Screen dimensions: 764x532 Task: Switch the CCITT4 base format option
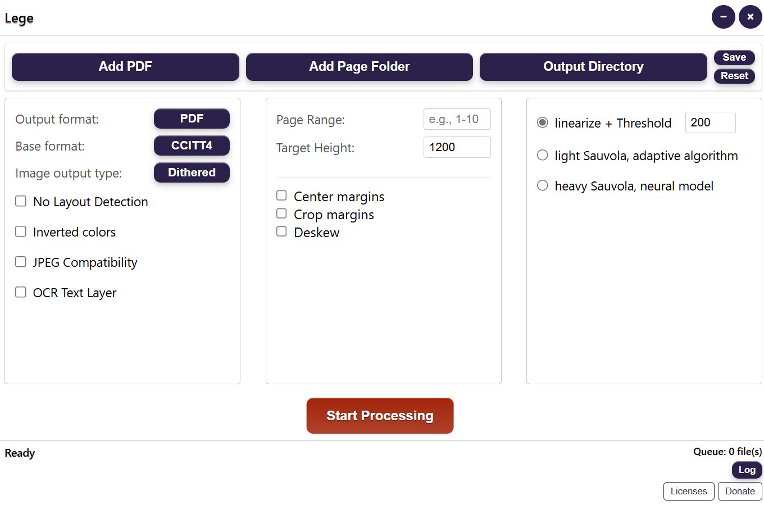(x=192, y=145)
